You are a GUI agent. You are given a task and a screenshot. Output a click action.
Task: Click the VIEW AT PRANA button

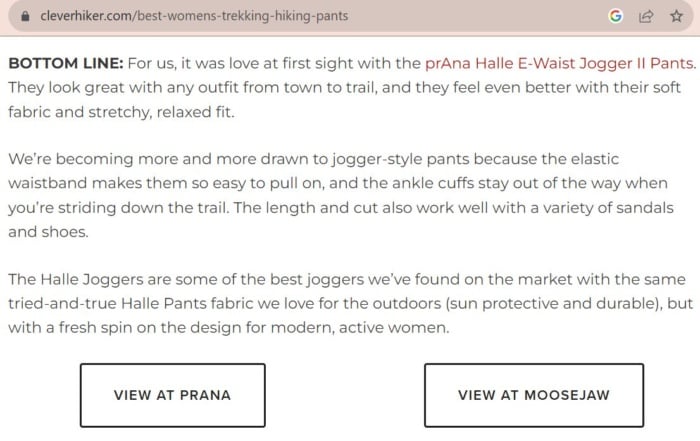pyautogui.click(x=173, y=395)
